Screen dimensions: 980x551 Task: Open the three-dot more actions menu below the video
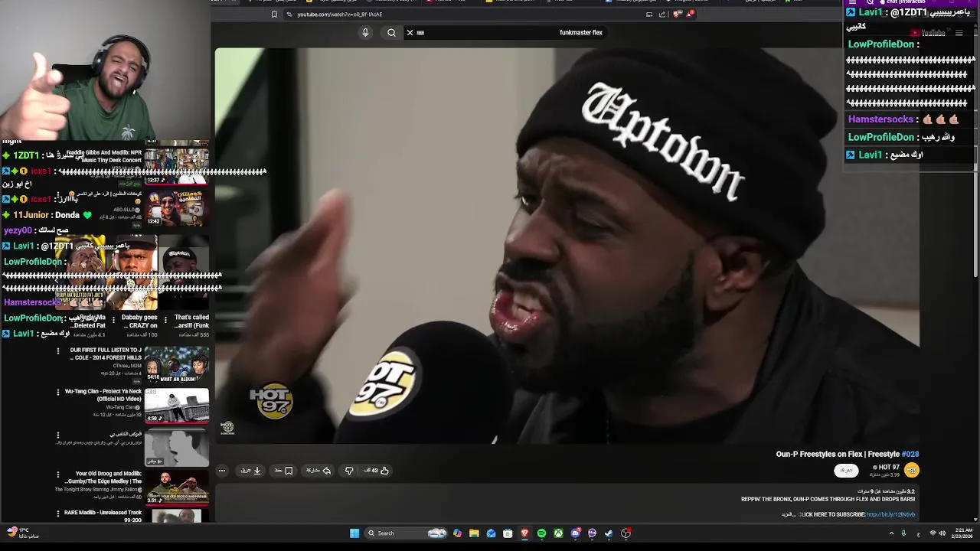(222, 471)
